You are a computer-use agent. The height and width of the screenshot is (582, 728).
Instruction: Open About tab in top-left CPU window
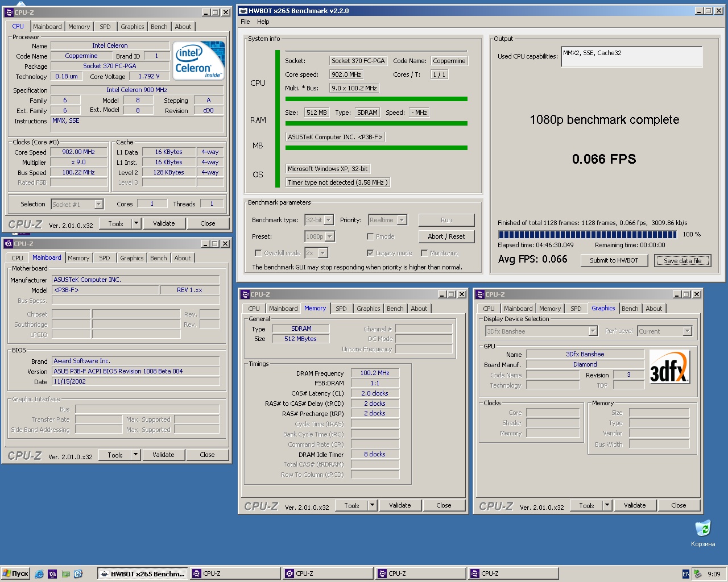click(183, 27)
